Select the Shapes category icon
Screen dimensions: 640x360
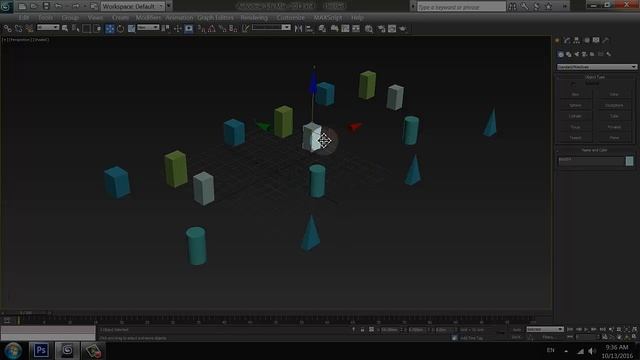[569, 54]
